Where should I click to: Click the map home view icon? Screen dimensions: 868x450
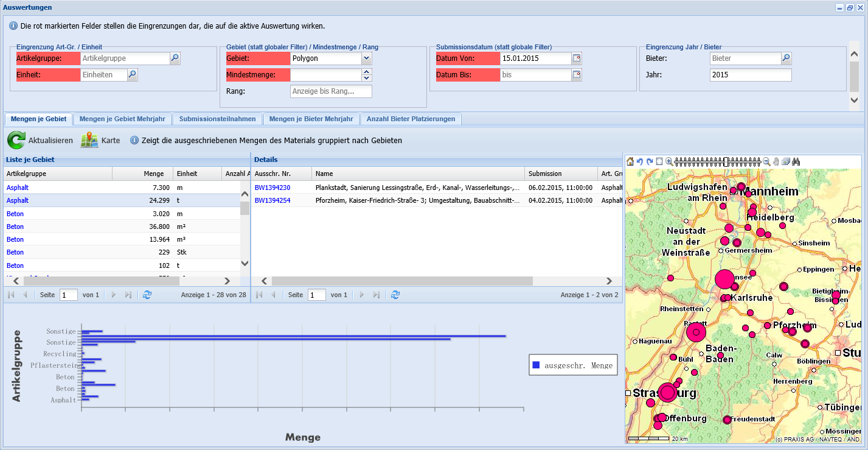click(630, 161)
